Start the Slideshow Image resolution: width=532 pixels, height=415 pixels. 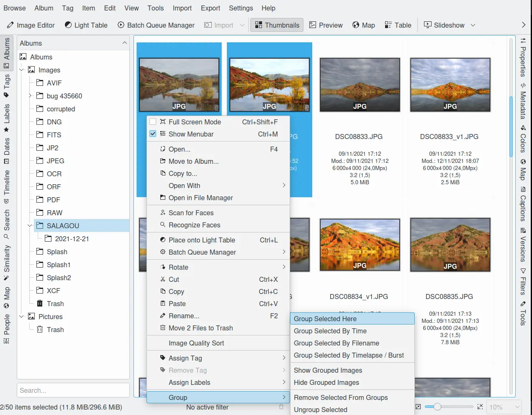[x=444, y=25]
